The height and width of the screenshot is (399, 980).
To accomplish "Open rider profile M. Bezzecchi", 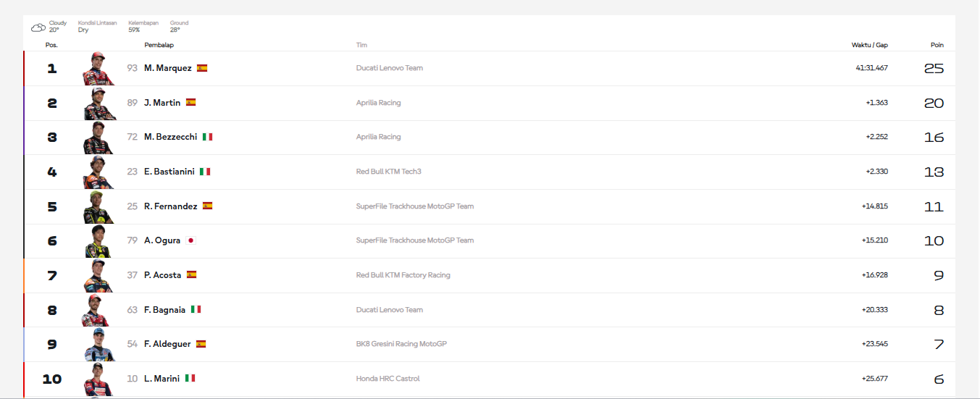I will [x=170, y=137].
